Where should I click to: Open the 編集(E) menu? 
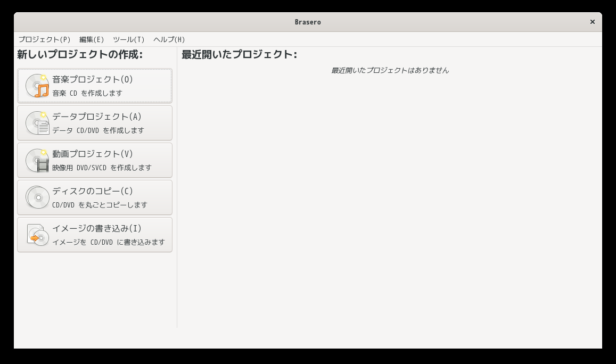coord(92,39)
